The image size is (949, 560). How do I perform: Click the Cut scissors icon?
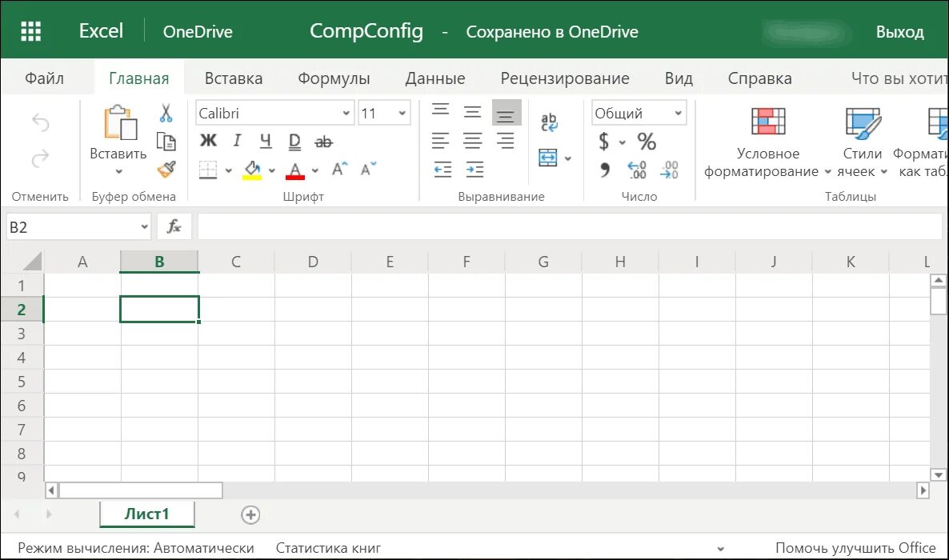(x=166, y=113)
